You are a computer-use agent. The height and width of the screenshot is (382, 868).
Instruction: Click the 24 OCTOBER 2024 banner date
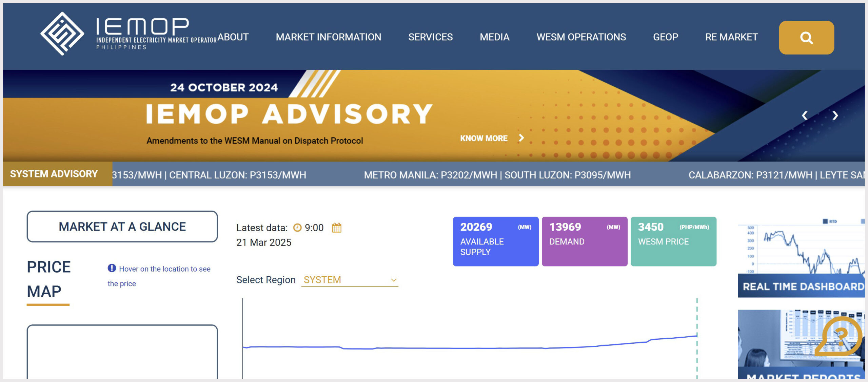click(x=224, y=87)
